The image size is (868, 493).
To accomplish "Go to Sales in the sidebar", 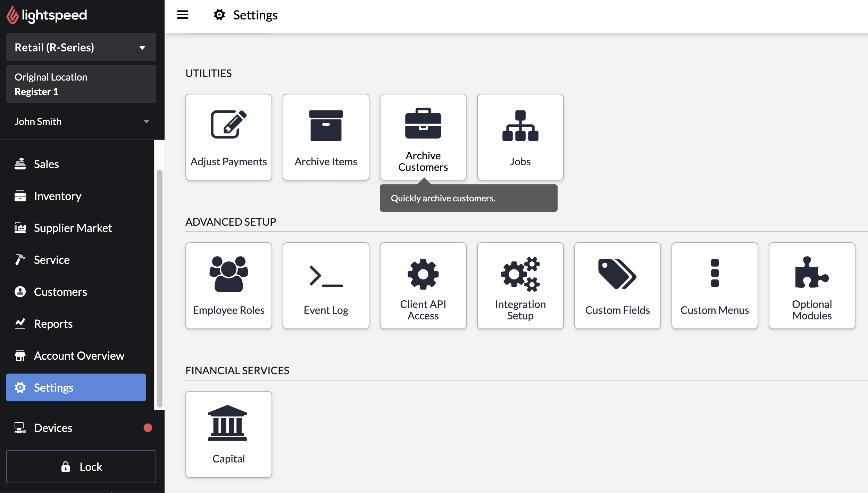I will (x=76, y=164).
